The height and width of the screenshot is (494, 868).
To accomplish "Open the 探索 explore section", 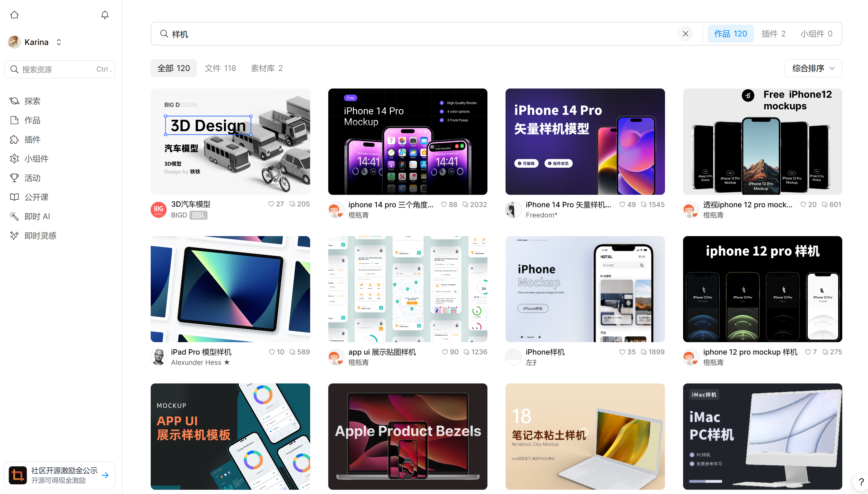I will [x=32, y=101].
